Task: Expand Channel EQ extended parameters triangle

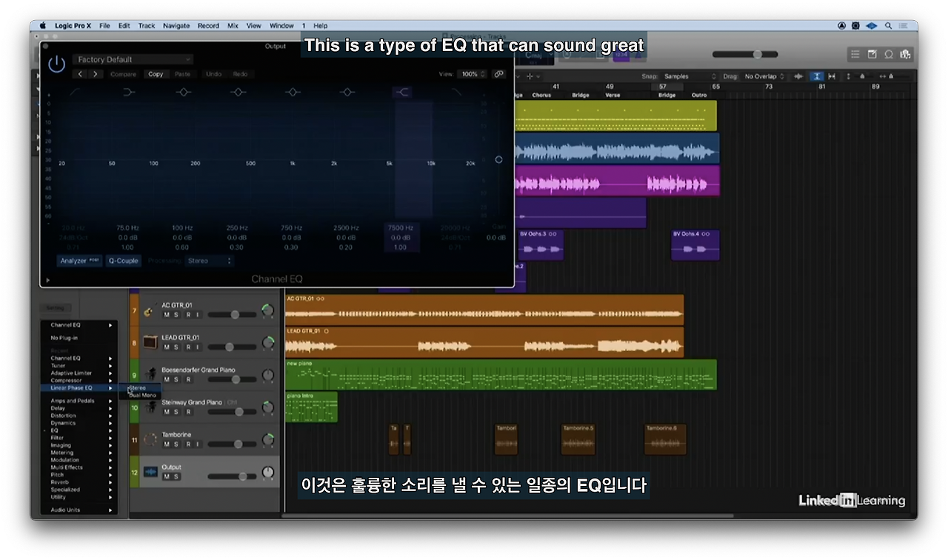Action: (x=49, y=280)
